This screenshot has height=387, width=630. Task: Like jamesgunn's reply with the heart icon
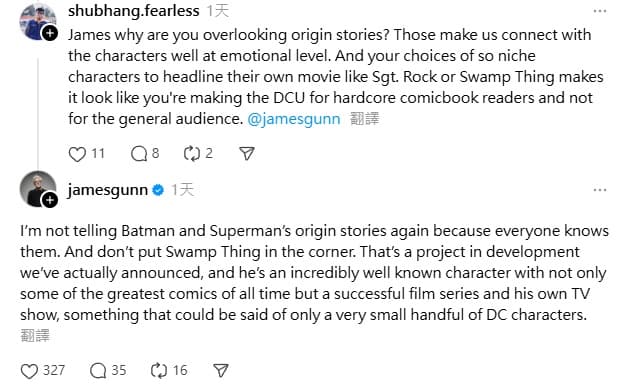(29, 371)
